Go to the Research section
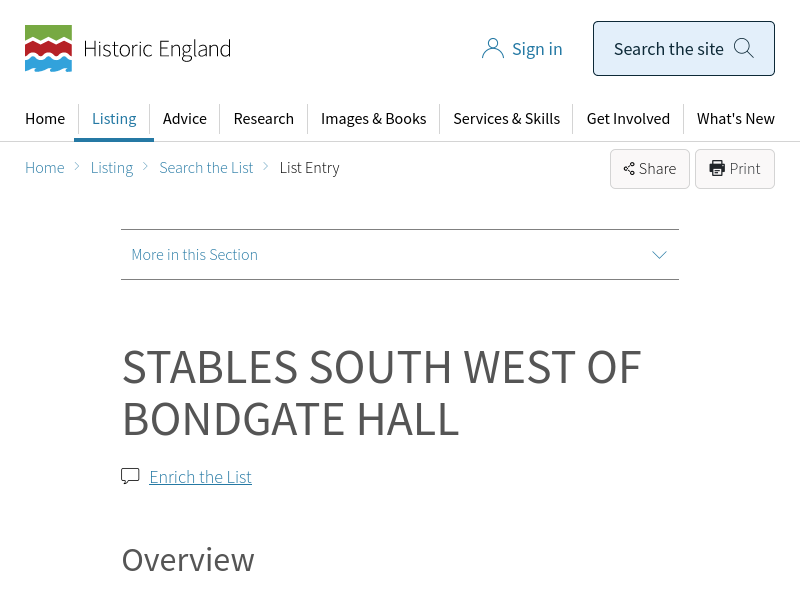 click(x=264, y=119)
